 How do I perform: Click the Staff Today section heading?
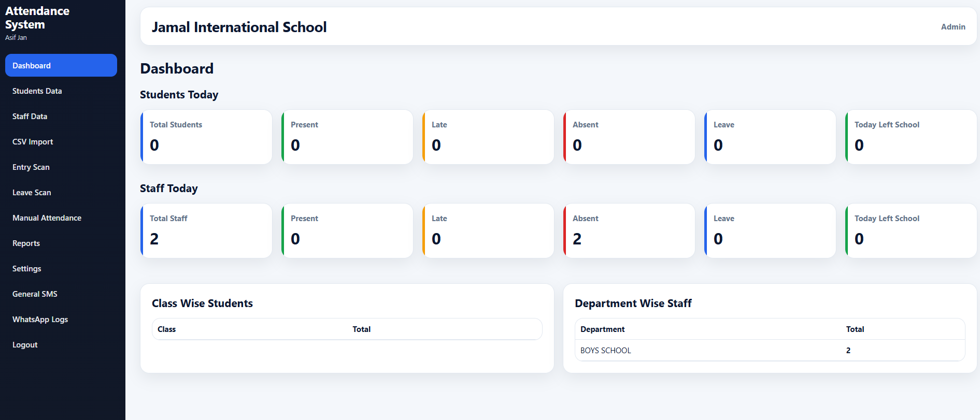(168, 188)
